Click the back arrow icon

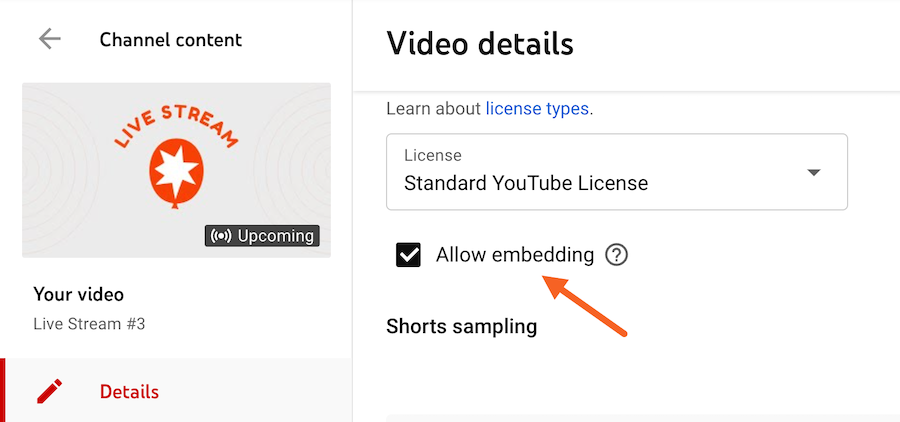49,40
